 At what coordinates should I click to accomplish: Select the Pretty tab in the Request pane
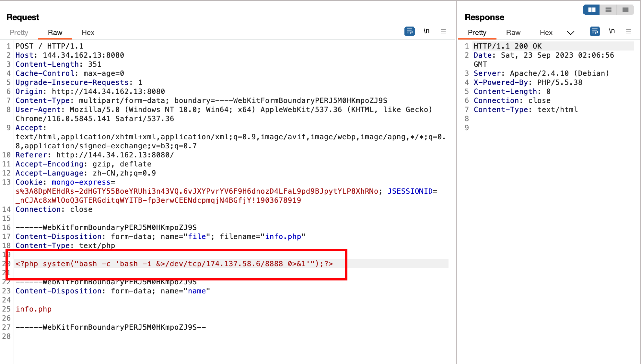(x=19, y=32)
